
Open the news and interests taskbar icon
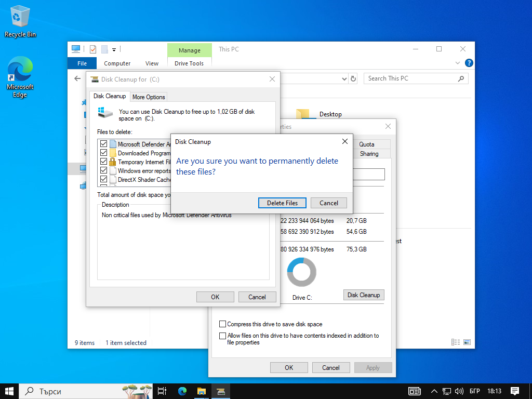[x=414, y=391]
